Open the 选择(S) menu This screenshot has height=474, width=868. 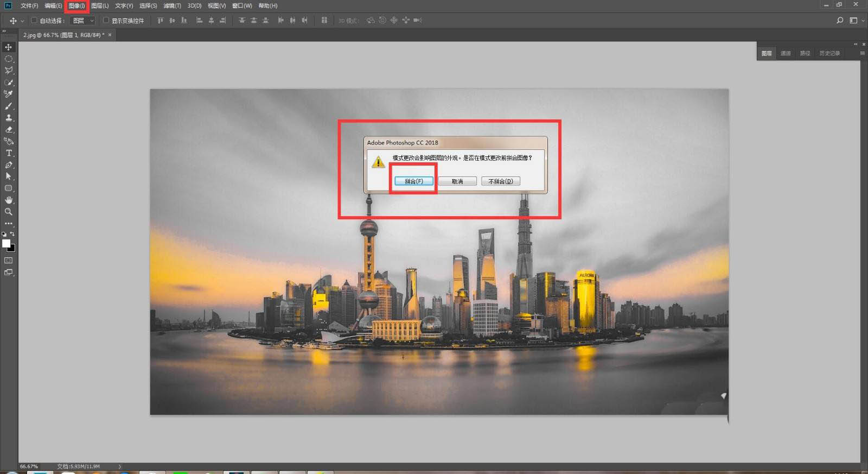click(148, 5)
